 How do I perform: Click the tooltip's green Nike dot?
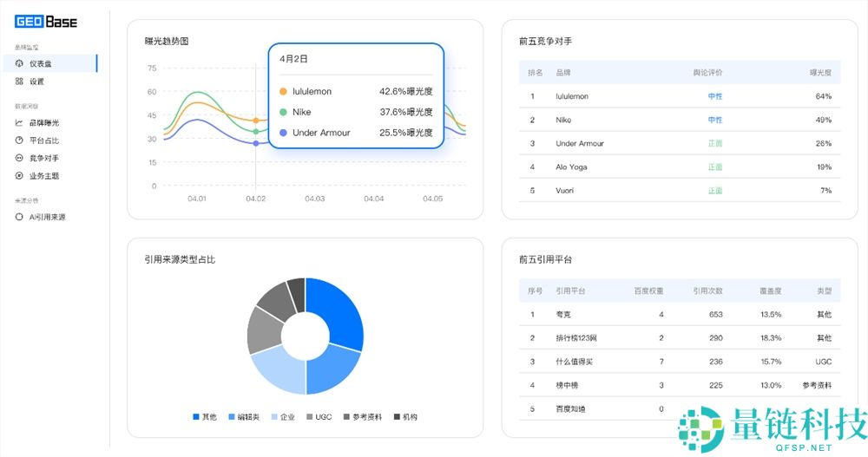tap(284, 113)
